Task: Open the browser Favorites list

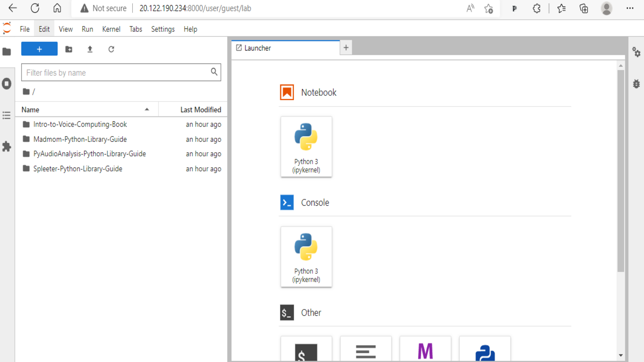Action: click(561, 8)
